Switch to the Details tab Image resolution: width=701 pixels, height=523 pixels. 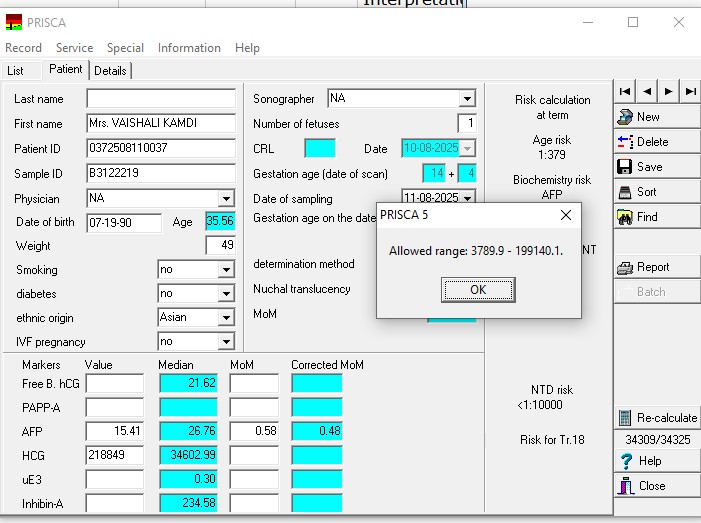110,71
